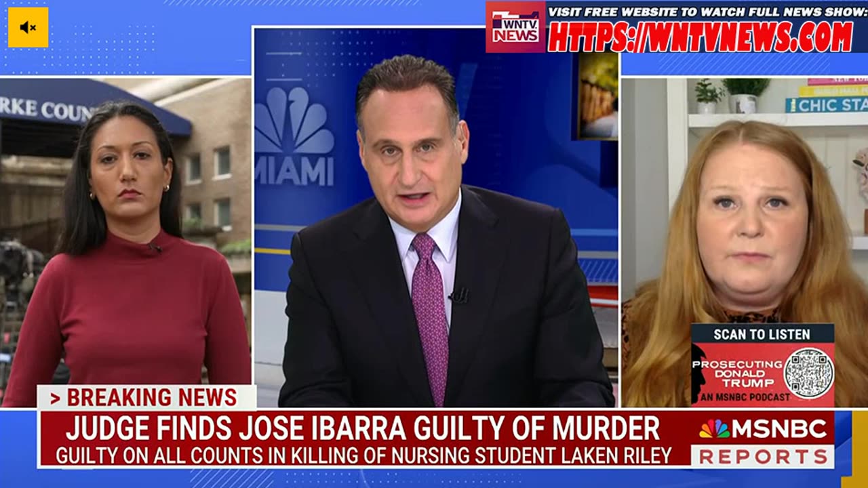Click the right video panel of the woman guest
The width and height of the screenshot is (868, 488).
745,242
